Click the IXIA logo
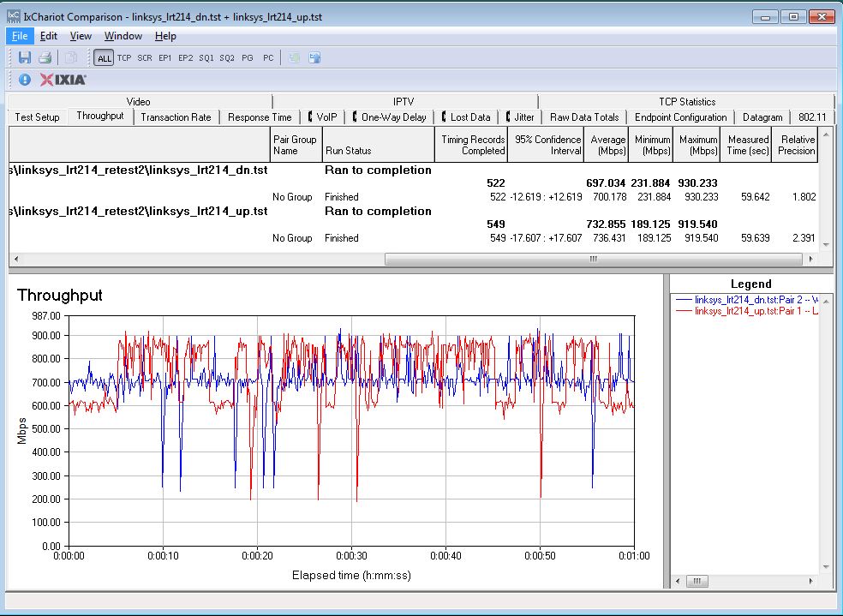The width and height of the screenshot is (843, 616). pyautogui.click(x=63, y=80)
